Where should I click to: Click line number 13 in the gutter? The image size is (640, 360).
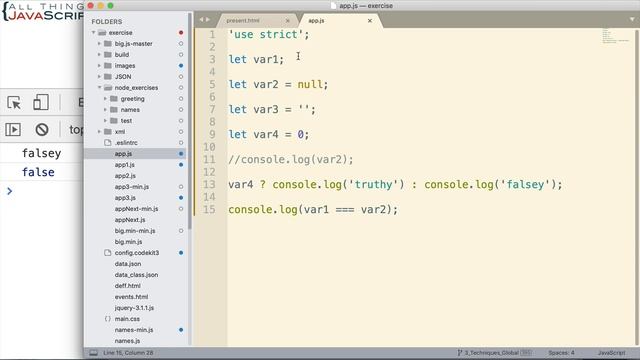(209, 184)
